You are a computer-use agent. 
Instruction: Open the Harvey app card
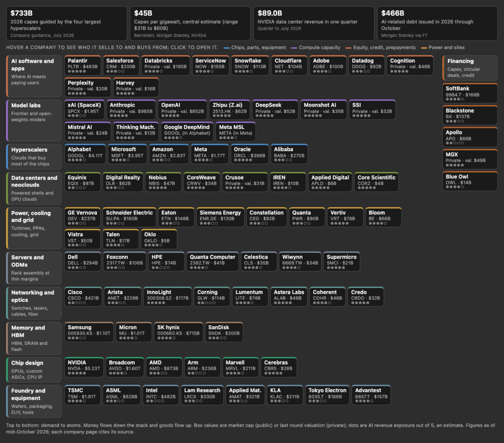[x=136, y=87]
